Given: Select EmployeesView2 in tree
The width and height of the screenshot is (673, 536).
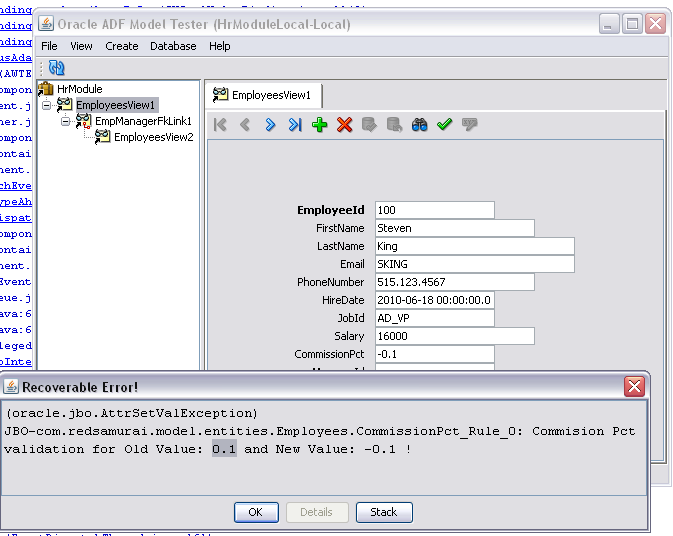Looking at the screenshot, I should coord(154,137).
